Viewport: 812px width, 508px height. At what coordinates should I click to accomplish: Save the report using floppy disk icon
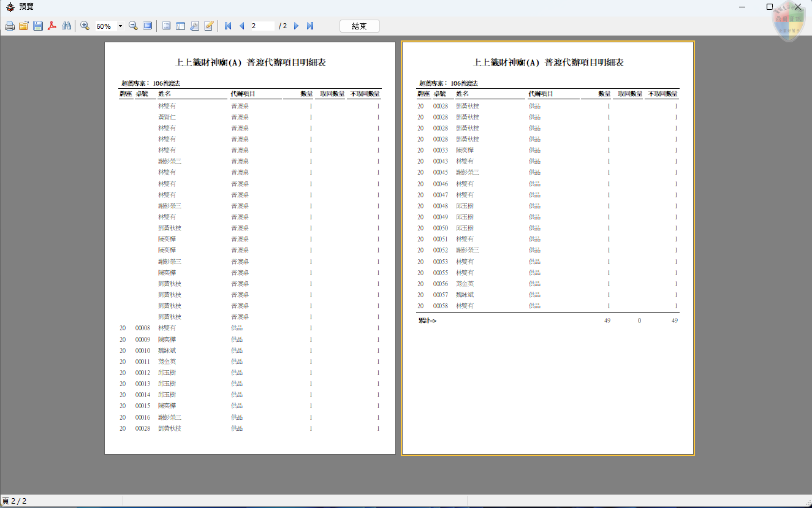[x=38, y=26]
